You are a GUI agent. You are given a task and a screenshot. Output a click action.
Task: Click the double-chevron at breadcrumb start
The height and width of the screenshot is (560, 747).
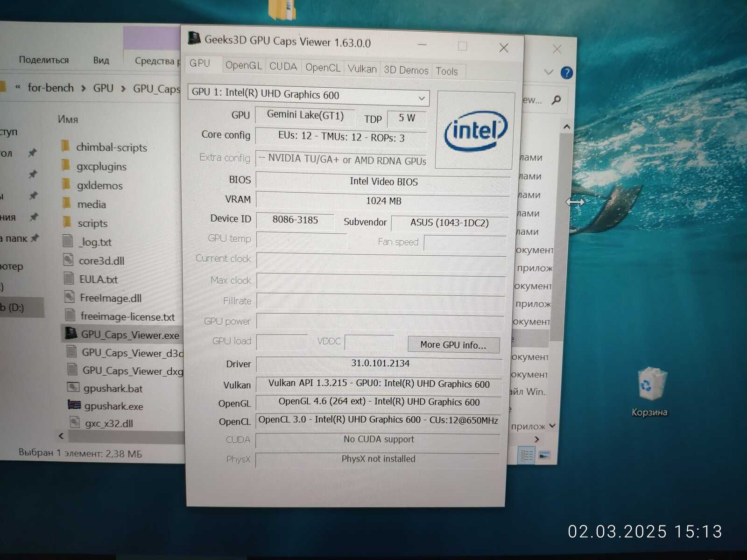pyautogui.click(x=18, y=87)
